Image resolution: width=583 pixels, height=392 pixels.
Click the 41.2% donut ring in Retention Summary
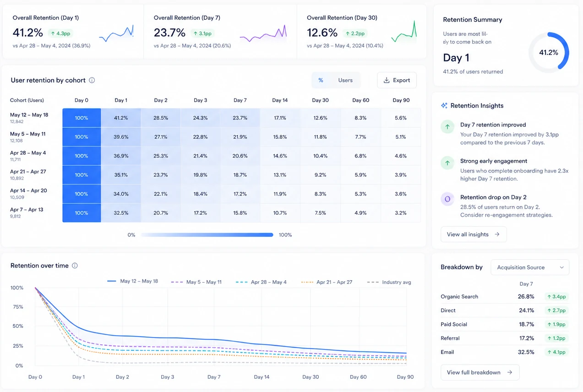[549, 53]
